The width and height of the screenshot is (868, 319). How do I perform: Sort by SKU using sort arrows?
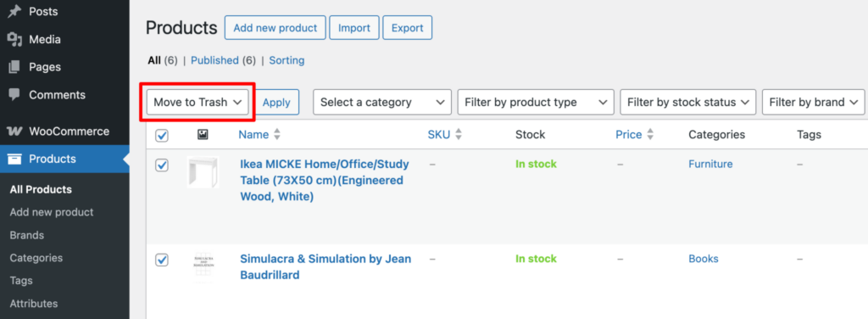tap(459, 135)
